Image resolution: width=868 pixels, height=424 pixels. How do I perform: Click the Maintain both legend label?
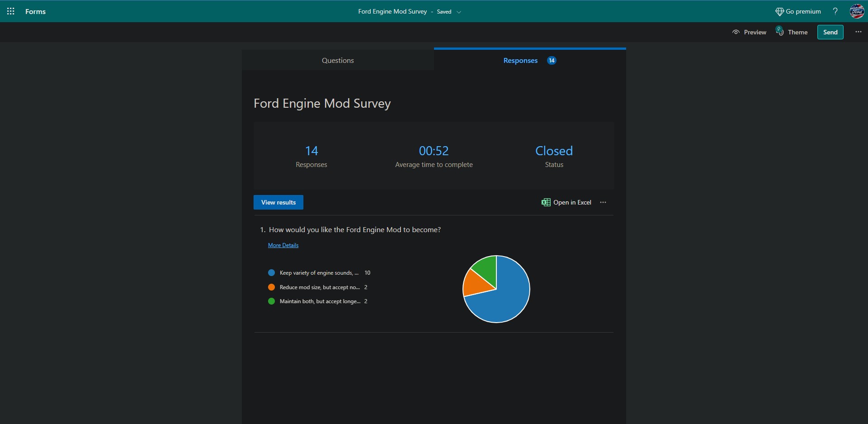click(320, 301)
